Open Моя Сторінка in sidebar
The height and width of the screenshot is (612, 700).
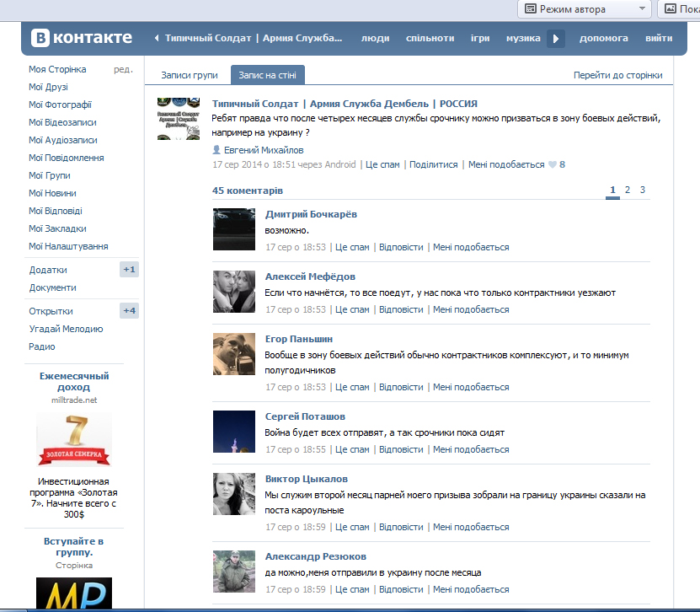(57, 69)
